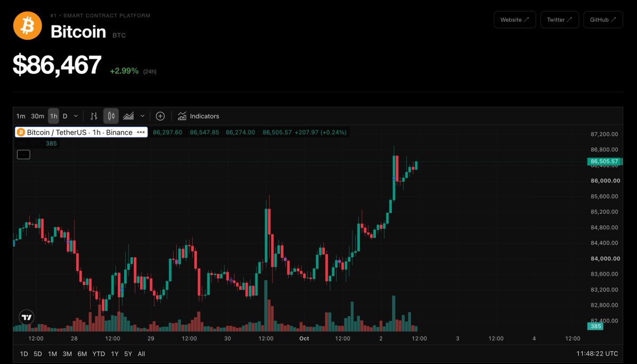Switch to the 30m interval
Viewport: 637px width, 364px height.
37,116
